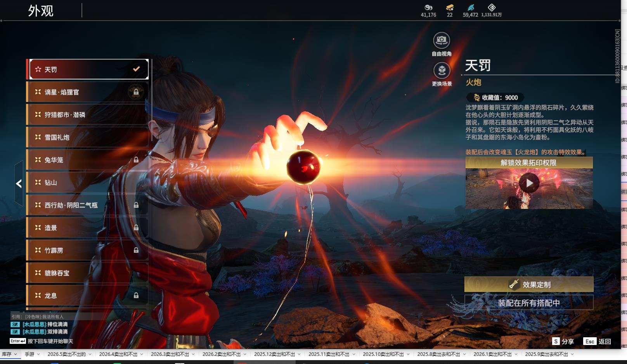Click 按下回车键开始聊天 chat prompt
The width and height of the screenshot is (627, 364).
coord(50,341)
